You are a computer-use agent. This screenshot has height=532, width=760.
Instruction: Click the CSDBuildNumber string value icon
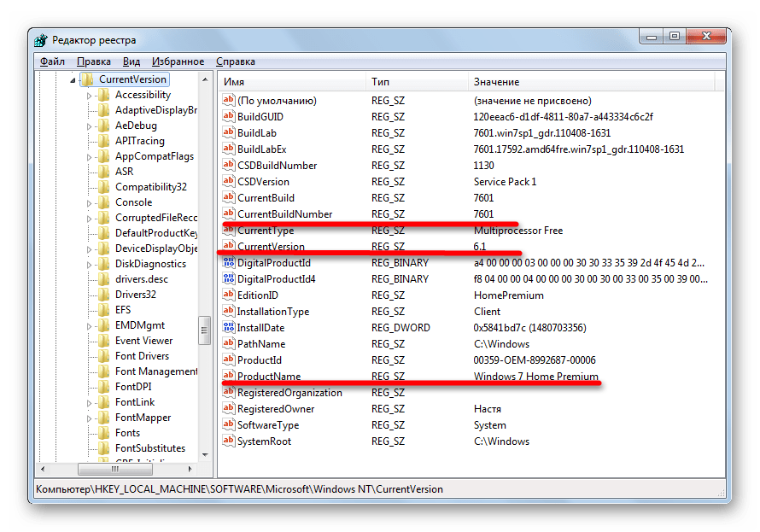tap(228, 165)
